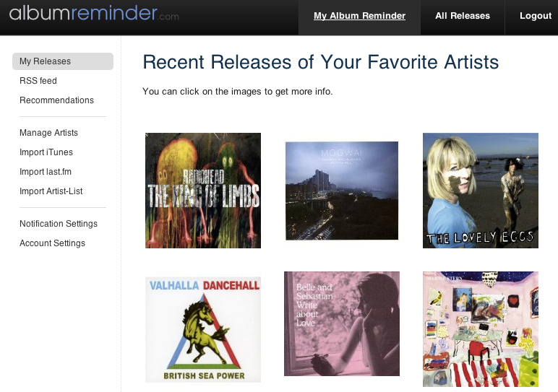Click the albumreminder.com logo
The width and height of the screenshot is (558, 392).
tap(94, 14)
